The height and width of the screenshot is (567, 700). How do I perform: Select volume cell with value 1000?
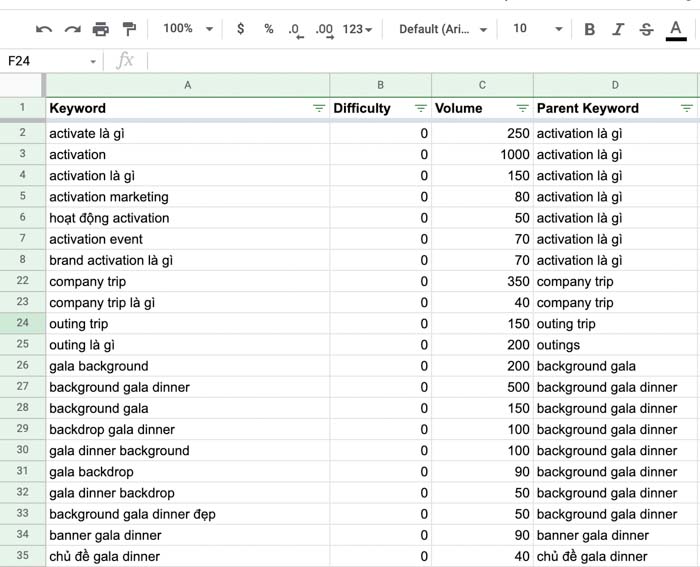(482, 154)
